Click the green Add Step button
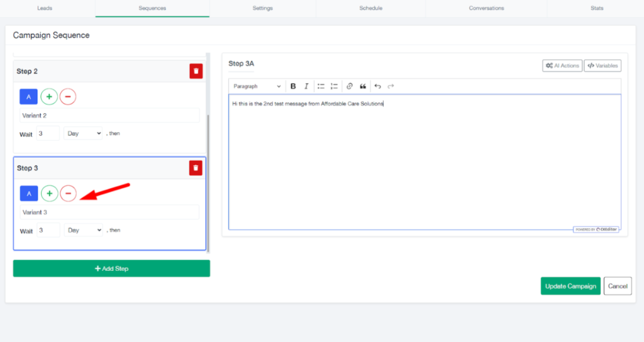644x342 pixels. [x=111, y=268]
